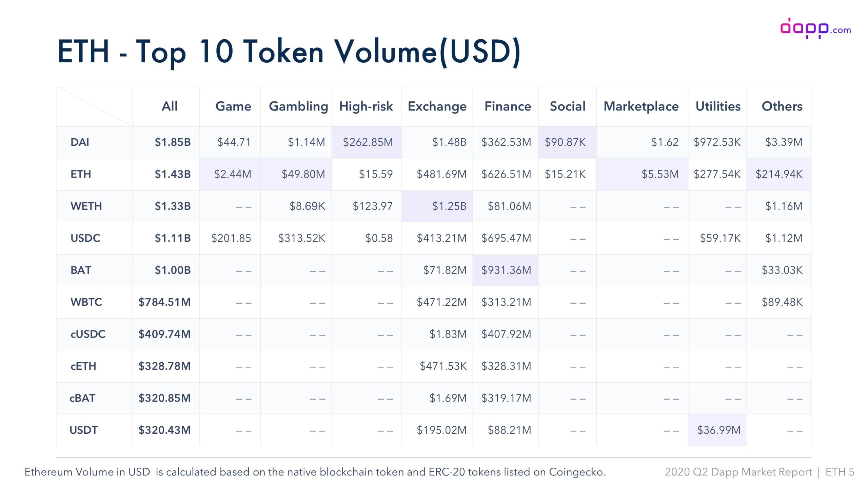Select the Finance column header
The width and height of the screenshot is (868, 488).
(508, 106)
